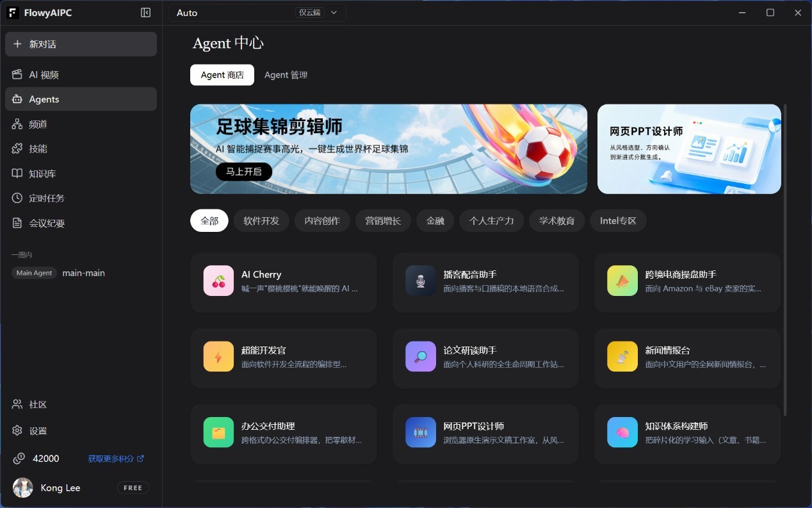Open the main-main conversation
This screenshot has width=812, height=508.
point(83,273)
